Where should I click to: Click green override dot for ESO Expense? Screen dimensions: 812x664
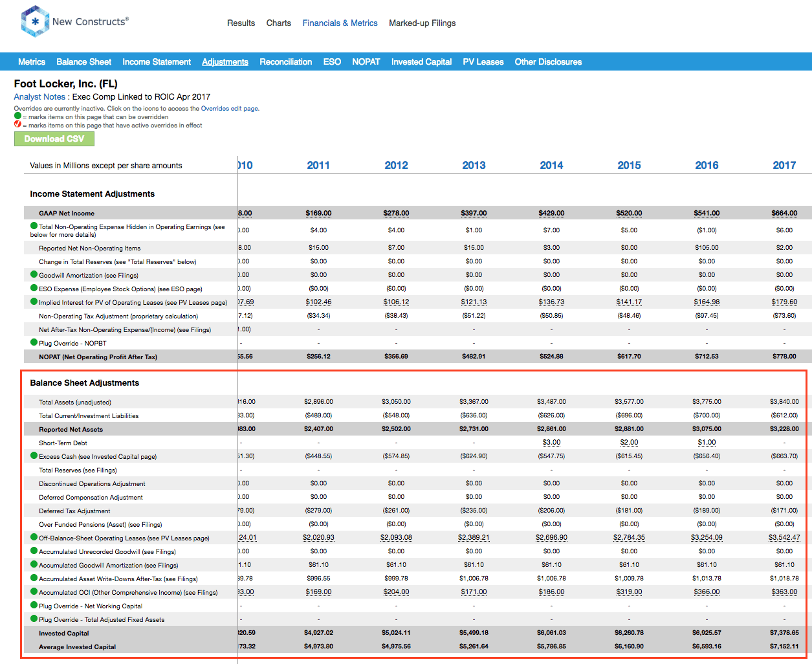pos(34,288)
